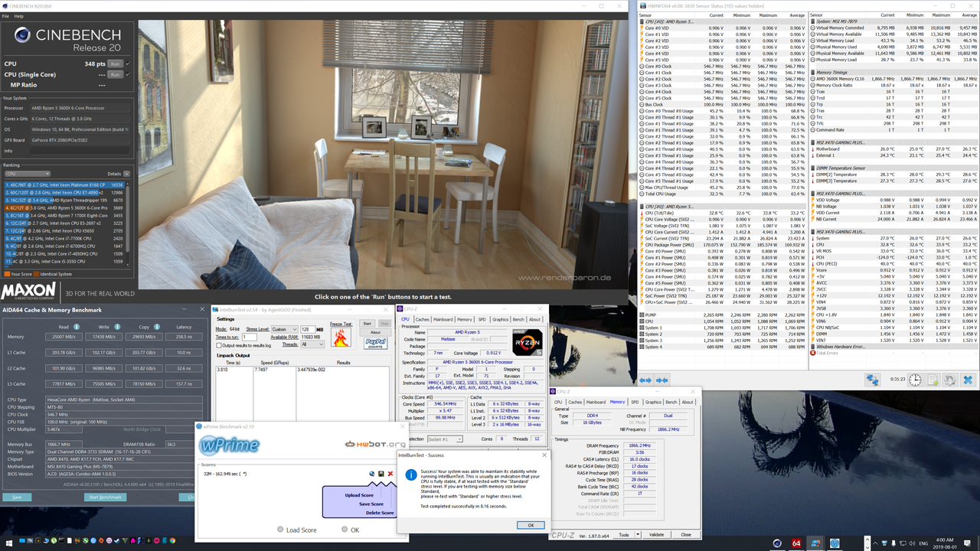Expand the Cinebench ranking Details arrow

click(x=126, y=174)
